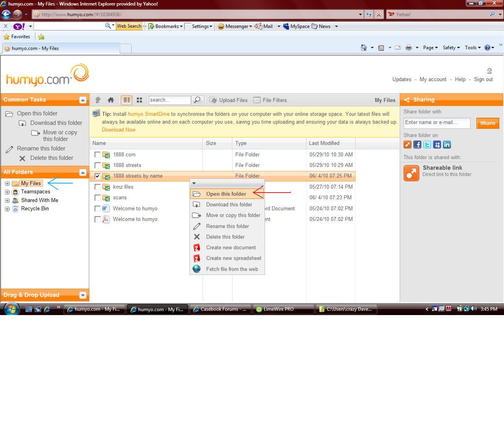Switch to thumbnail grid view

[139, 100]
